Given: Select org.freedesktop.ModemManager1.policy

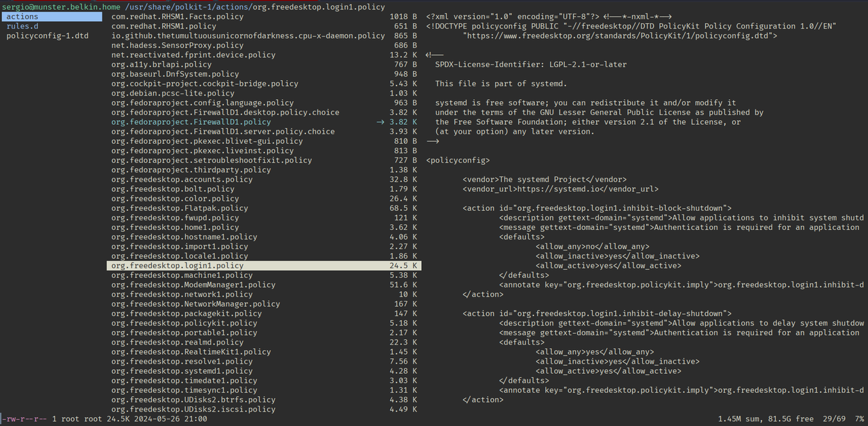Looking at the screenshot, I should pos(192,285).
